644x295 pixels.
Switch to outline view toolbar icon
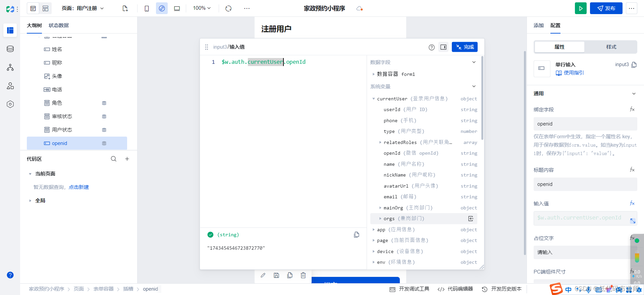coord(33,8)
